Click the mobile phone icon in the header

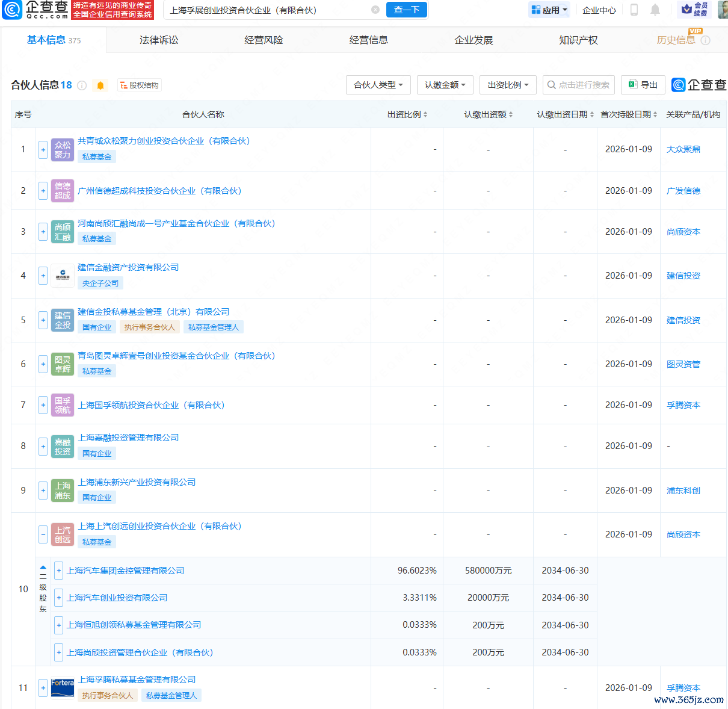coord(634,10)
